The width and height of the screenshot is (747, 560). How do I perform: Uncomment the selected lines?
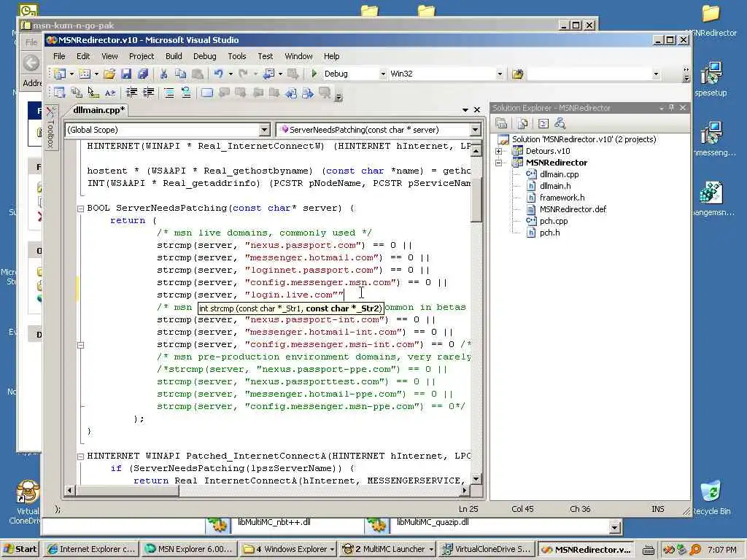(186, 93)
